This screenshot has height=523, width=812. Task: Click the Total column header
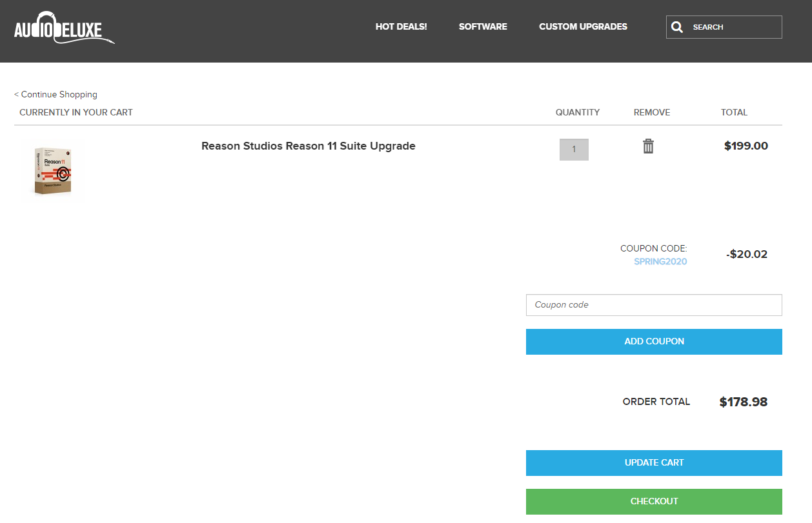(x=734, y=112)
